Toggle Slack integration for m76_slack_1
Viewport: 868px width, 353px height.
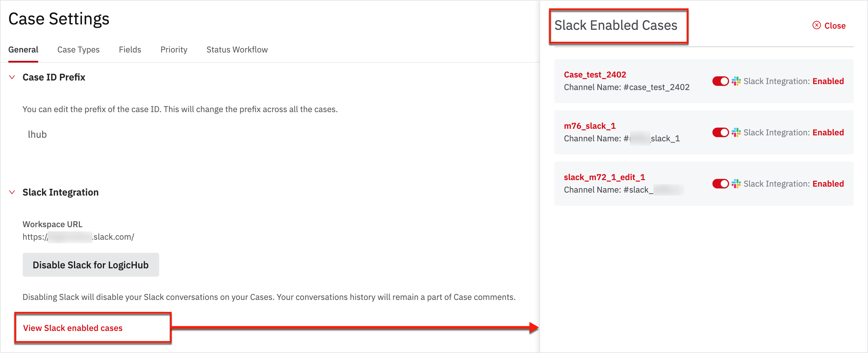pos(720,132)
